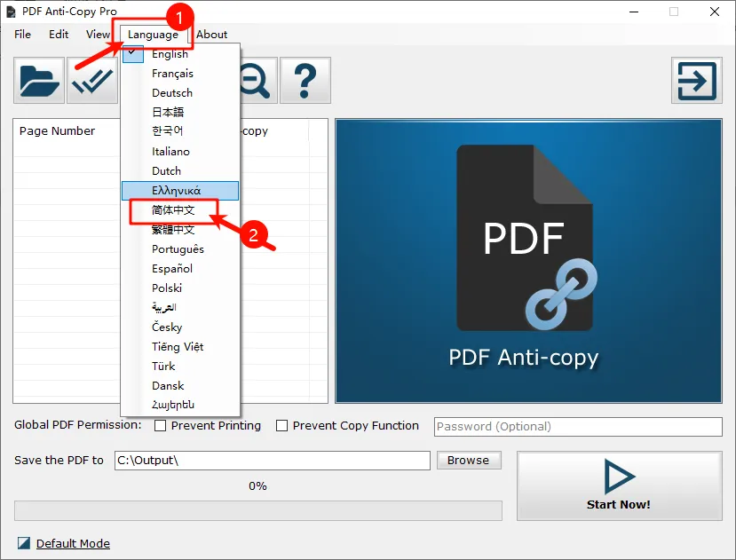Choose Italiano language
The image size is (736, 560).
point(180,151)
